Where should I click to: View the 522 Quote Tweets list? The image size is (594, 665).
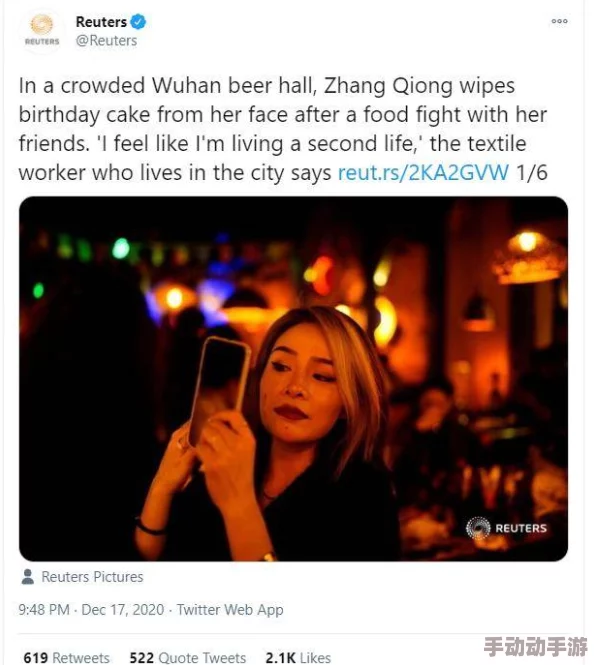(187, 657)
